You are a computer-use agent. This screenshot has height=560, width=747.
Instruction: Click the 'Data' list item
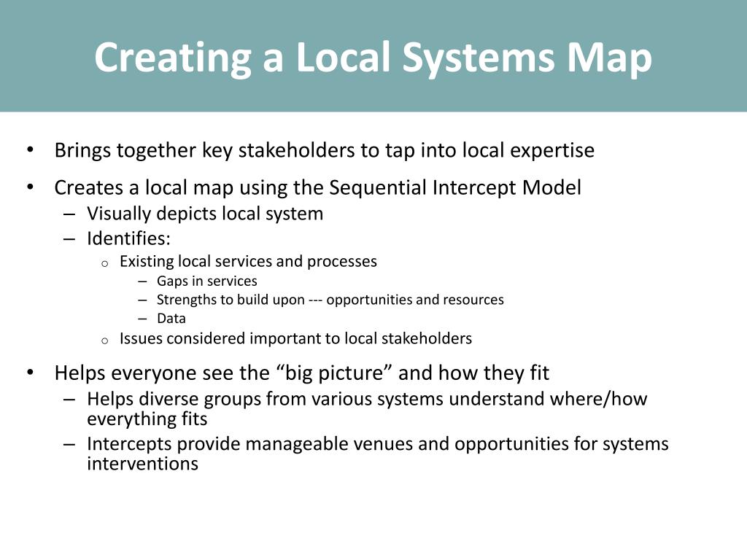(171, 318)
